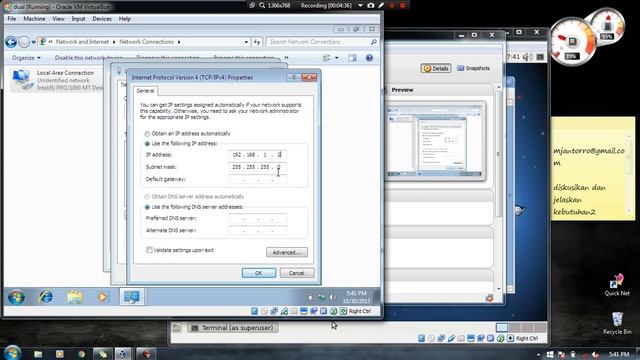Image resolution: width=640 pixels, height=360 pixels.
Task: Select 'Use the following IP address' radio
Action: (147, 144)
